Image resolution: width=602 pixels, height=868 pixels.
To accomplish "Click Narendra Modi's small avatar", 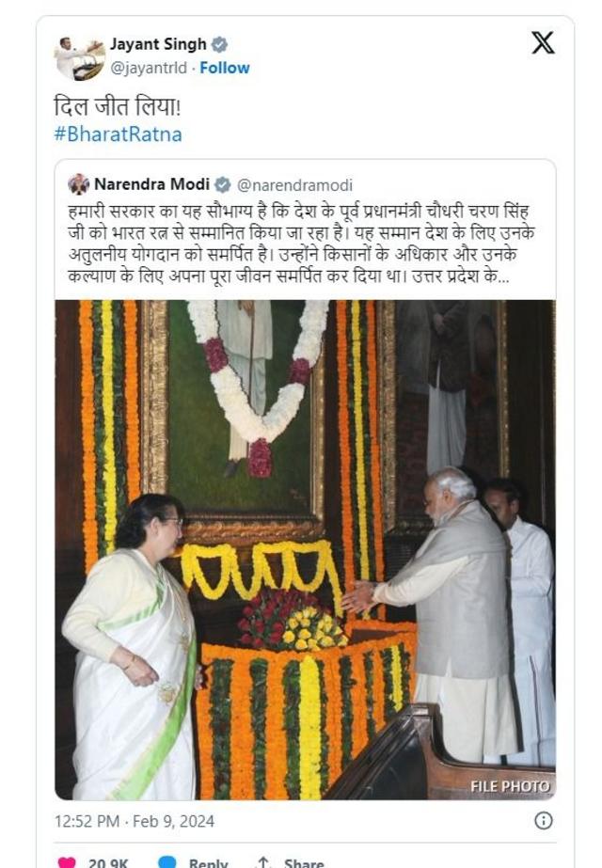I will [x=78, y=184].
